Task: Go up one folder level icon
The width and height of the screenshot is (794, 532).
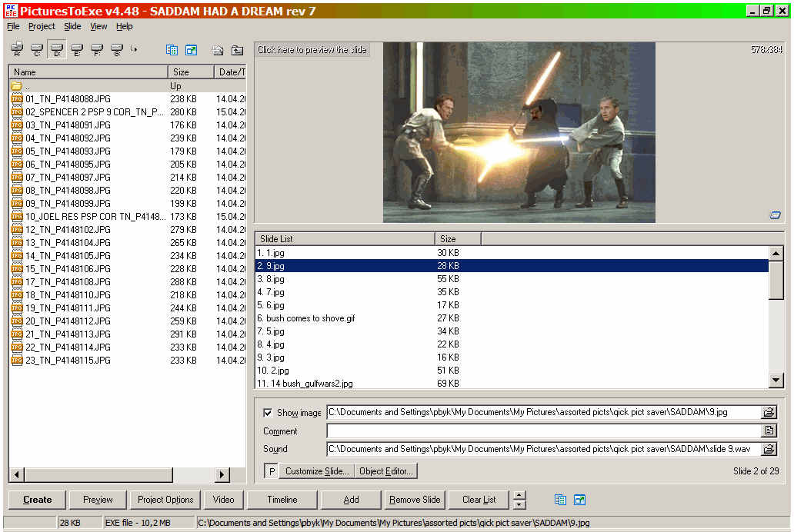Action: click(238, 50)
